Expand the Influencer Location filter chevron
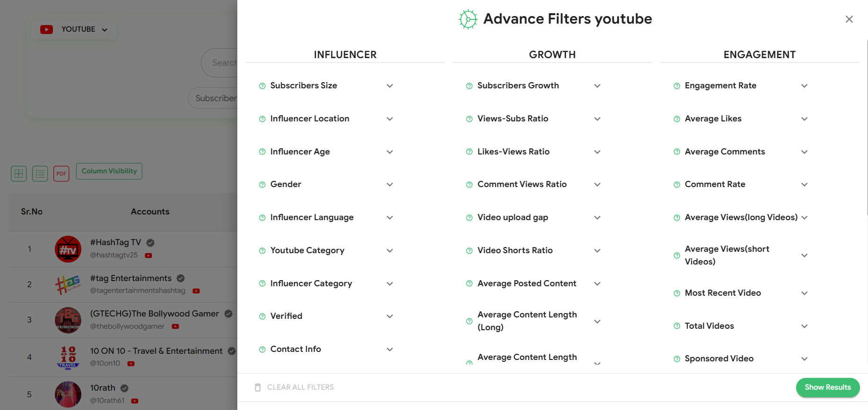 coord(390,119)
